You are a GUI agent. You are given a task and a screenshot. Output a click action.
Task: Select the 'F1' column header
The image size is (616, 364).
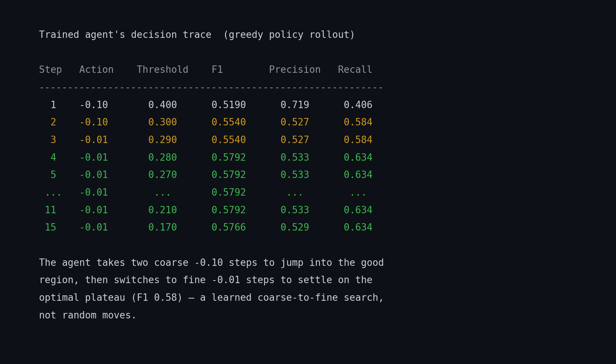(x=217, y=70)
